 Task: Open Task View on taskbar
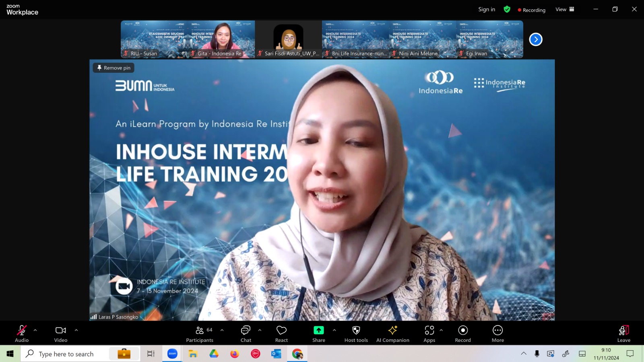point(151,354)
